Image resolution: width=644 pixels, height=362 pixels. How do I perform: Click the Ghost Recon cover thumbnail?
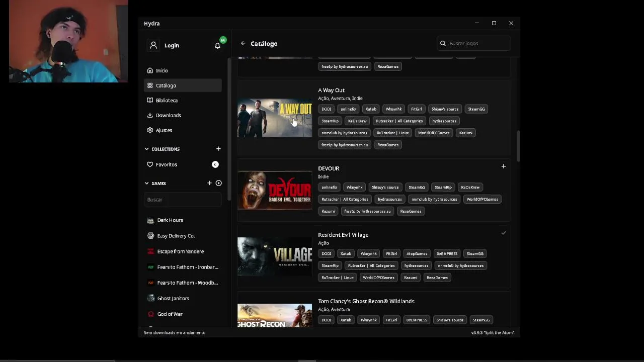(x=275, y=315)
